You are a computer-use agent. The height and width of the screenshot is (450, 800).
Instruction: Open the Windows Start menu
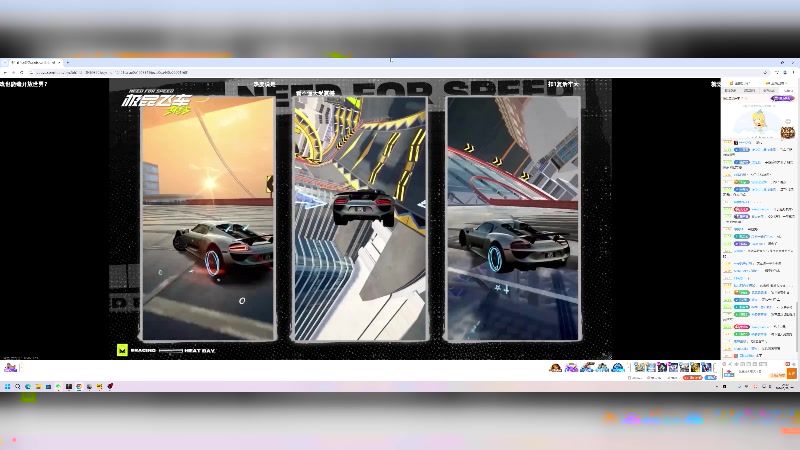click(x=8, y=387)
